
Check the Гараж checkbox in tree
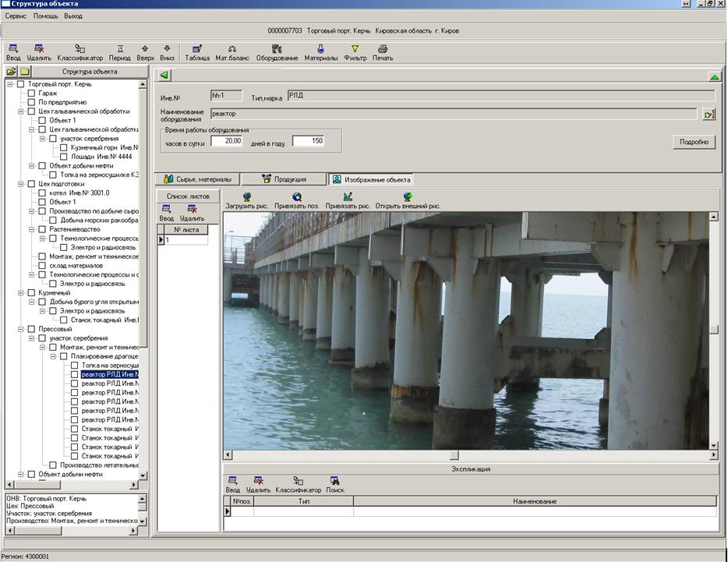[x=32, y=94]
